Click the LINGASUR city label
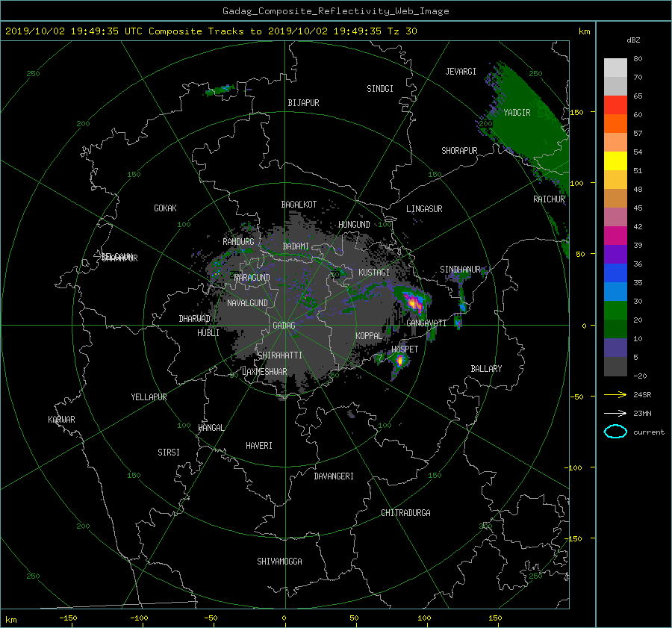 (424, 209)
